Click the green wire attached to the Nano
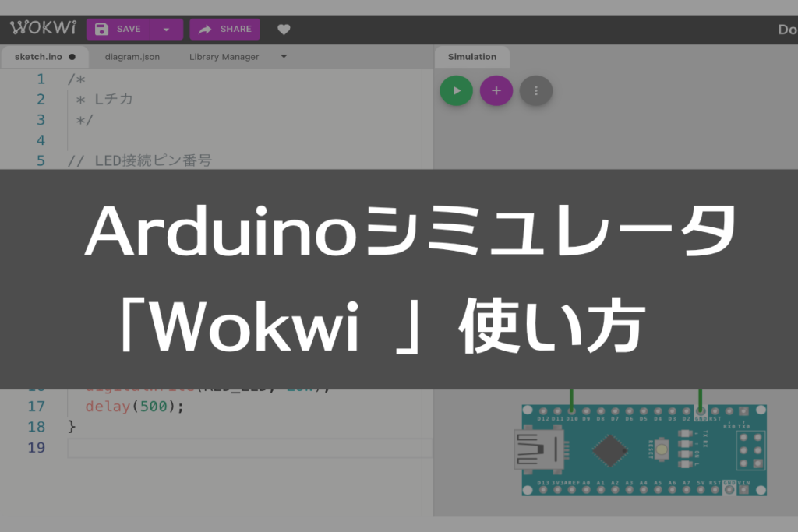The width and height of the screenshot is (798, 532). (x=570, y=399)
